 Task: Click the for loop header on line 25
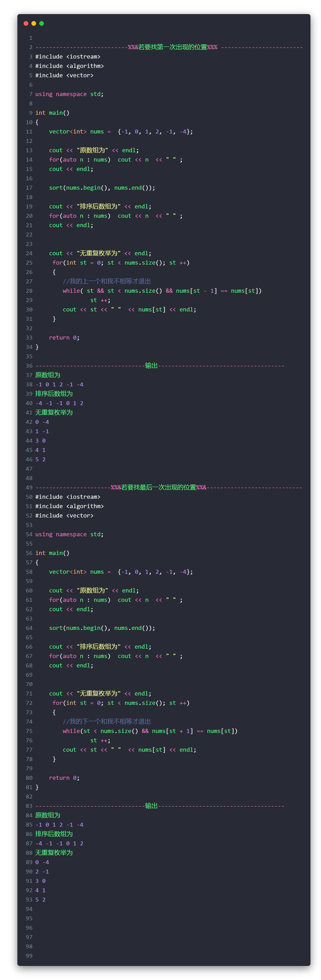coord(121,263)
